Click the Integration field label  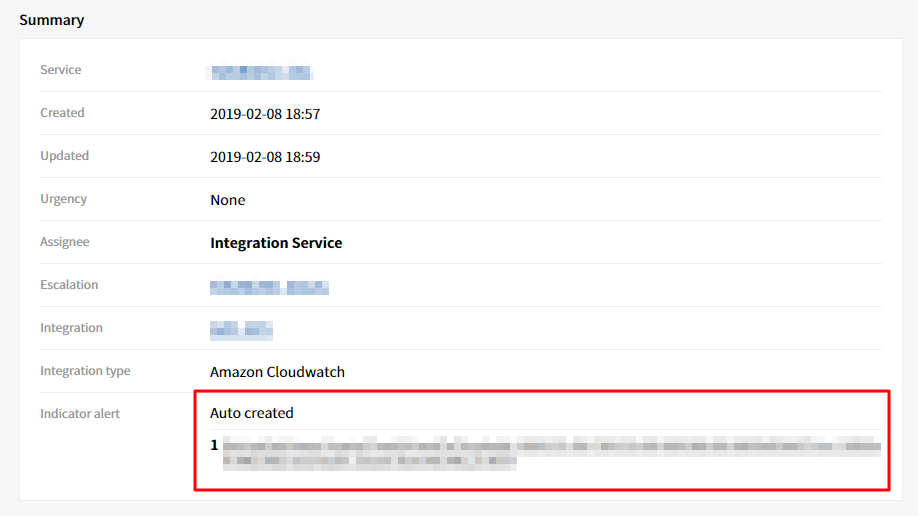(x=71, y=328)
